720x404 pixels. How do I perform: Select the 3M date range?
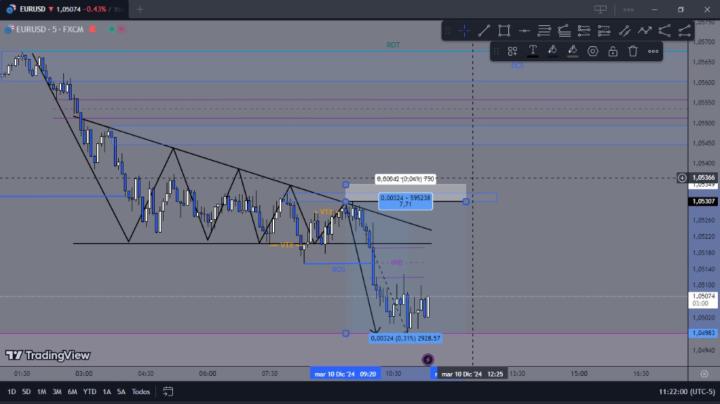[57, 392]
